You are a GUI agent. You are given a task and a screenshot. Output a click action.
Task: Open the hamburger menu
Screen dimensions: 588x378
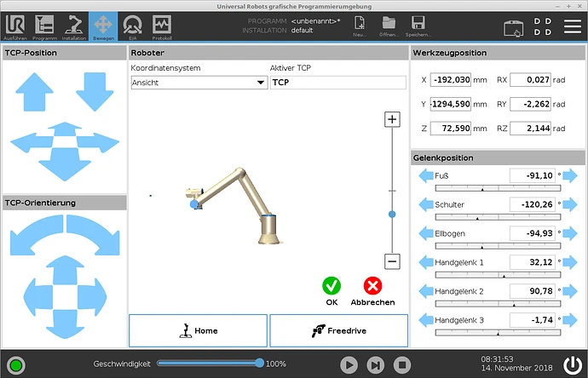click(x=573, y=26)
